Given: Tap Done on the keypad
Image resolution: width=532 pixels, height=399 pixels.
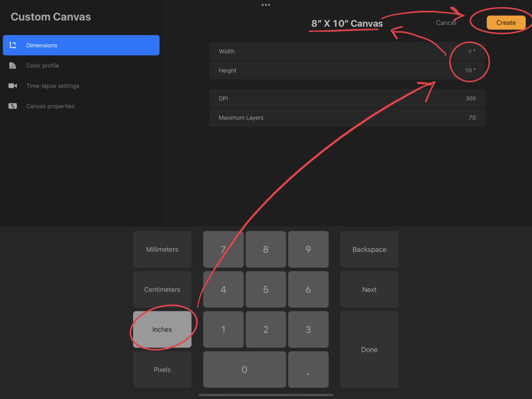Looking at the screenshot, I should tap(369, 350).
